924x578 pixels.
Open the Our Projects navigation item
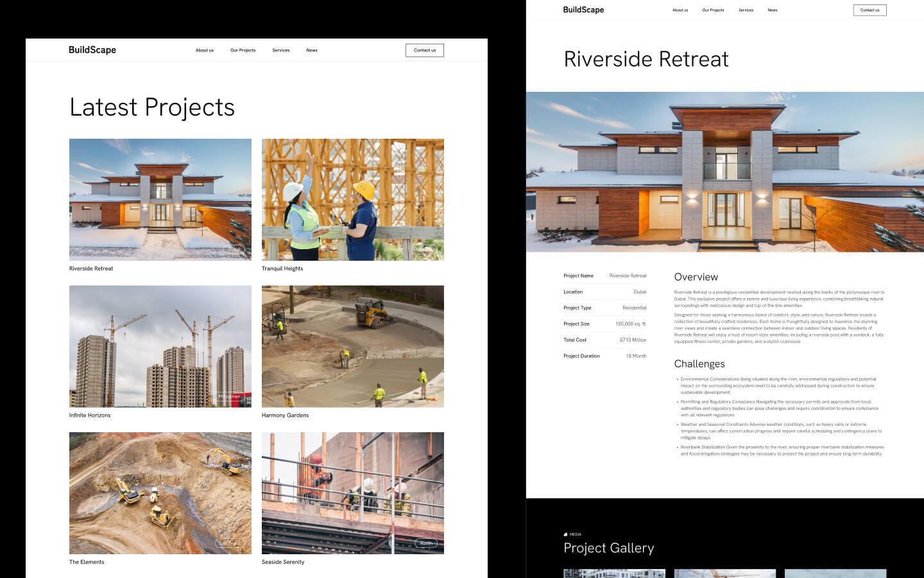click(x=243, y=50)
